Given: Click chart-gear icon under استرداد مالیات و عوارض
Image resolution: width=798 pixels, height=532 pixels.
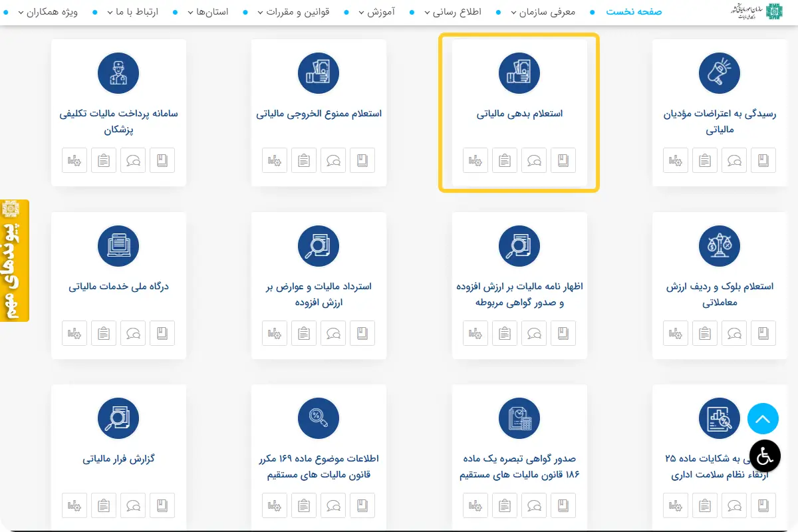Looking at the screenshot, I should (x=275, y=333).
